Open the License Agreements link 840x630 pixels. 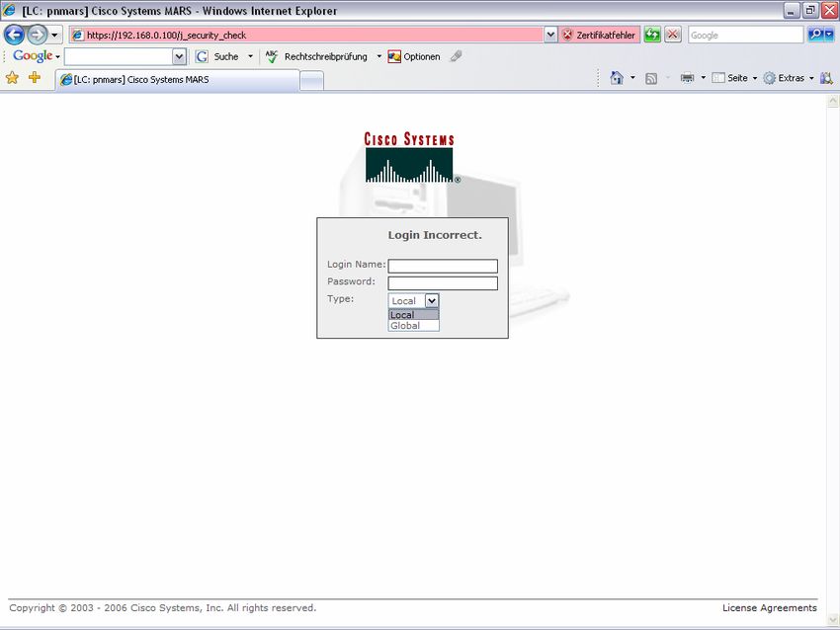coord(769,607)
